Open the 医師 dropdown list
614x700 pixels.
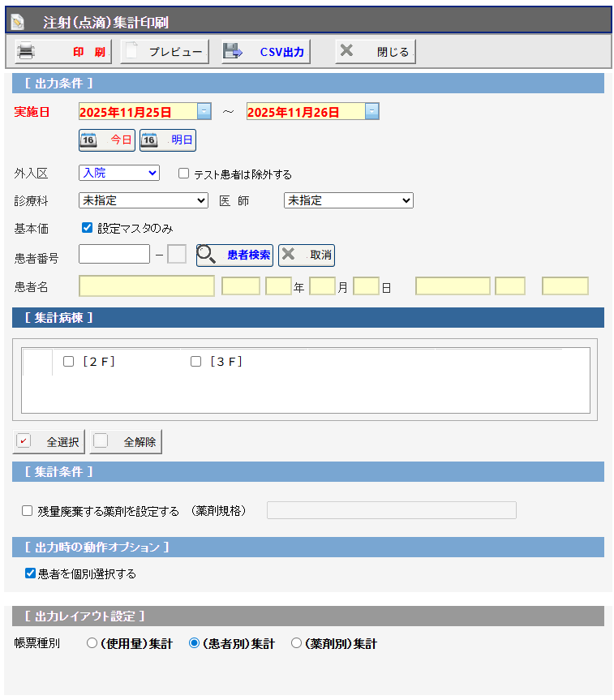point(348,200)
